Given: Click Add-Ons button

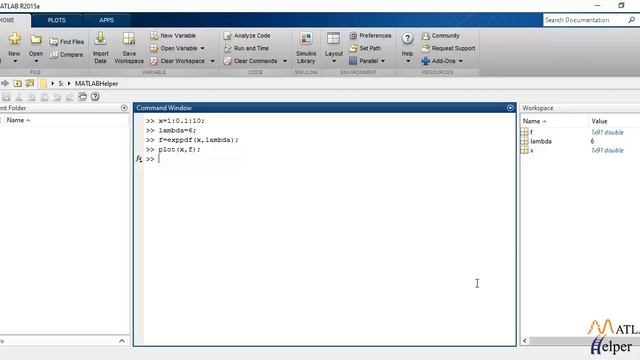Looking at the screenshot, I should point(438,61).
